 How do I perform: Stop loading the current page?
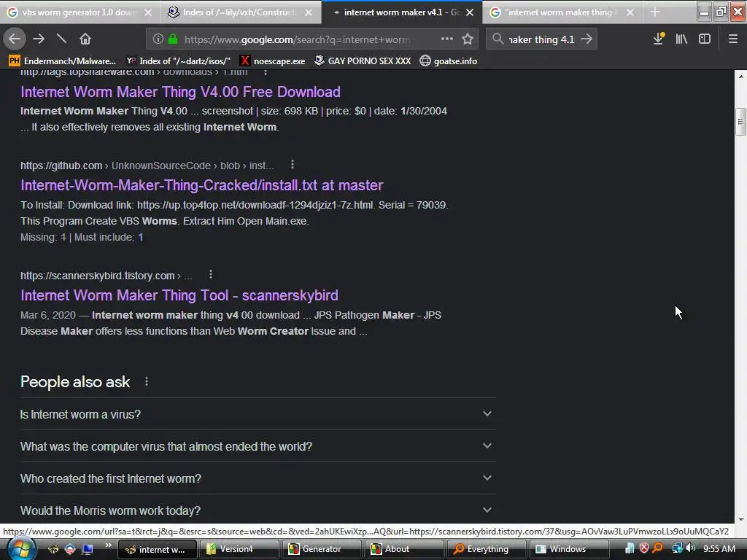coord(61,39)
